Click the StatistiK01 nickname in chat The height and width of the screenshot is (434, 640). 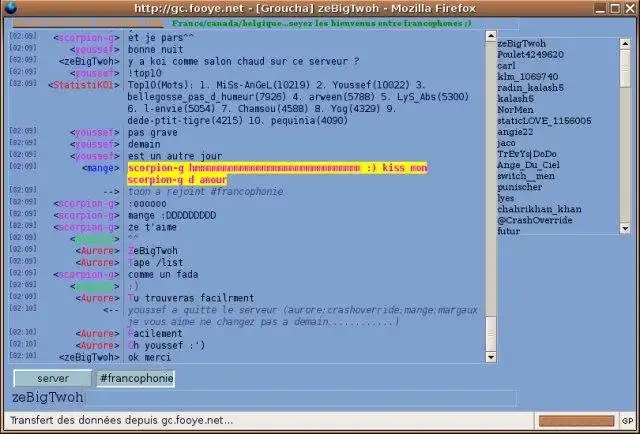pos(84,85)
